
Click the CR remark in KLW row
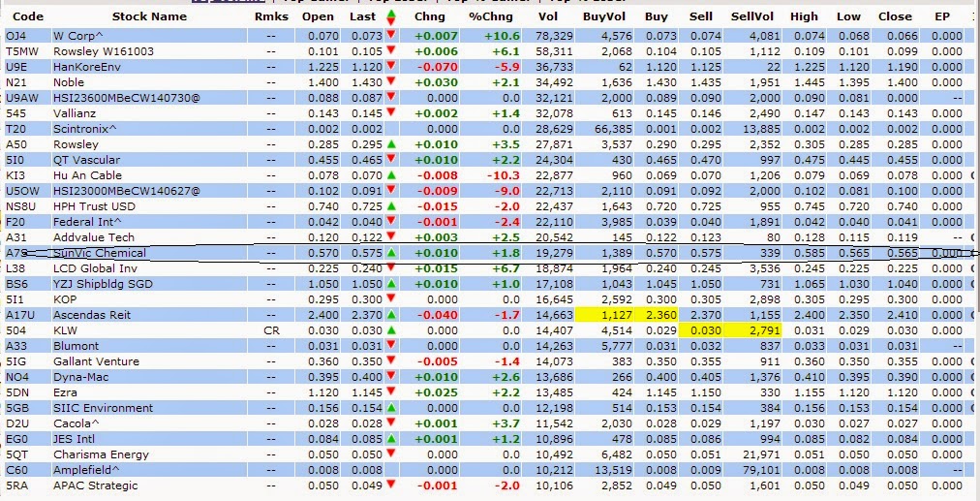[x=272, y=330]
